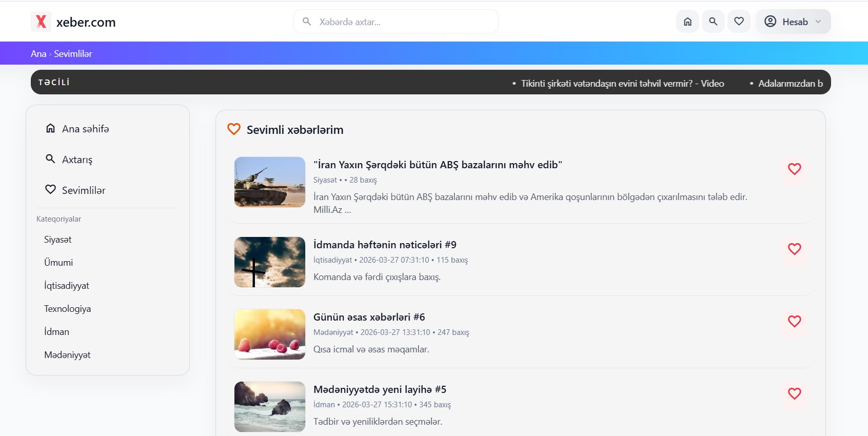Toggle heart on Günün əsas xəbərləri #6
The width and height of the screenshot is (868, 436).
click(x=794, y=321)
